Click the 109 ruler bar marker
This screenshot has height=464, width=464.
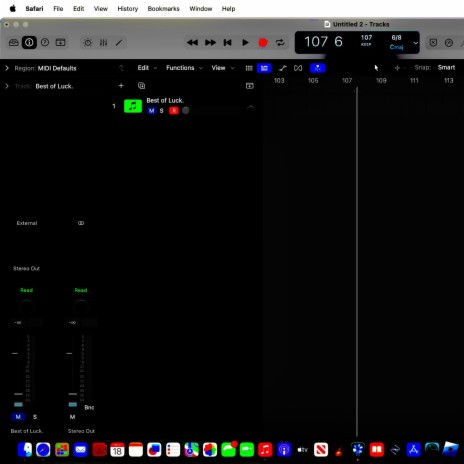point(381,81)
